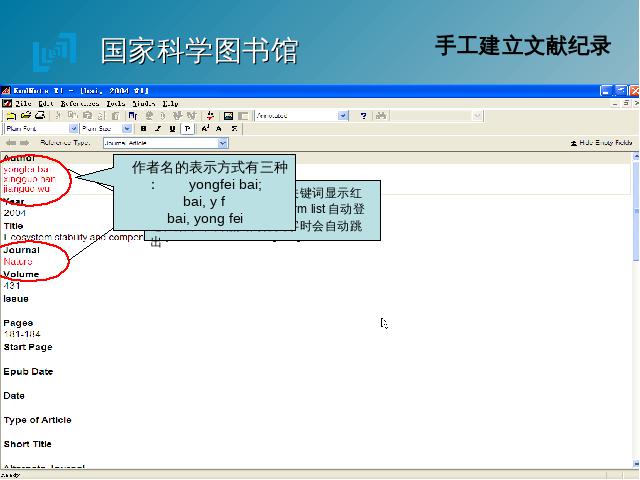This screenshot has width=640, height=480.
Task: Click the year value '2004'
Action: tap(15, 213)
